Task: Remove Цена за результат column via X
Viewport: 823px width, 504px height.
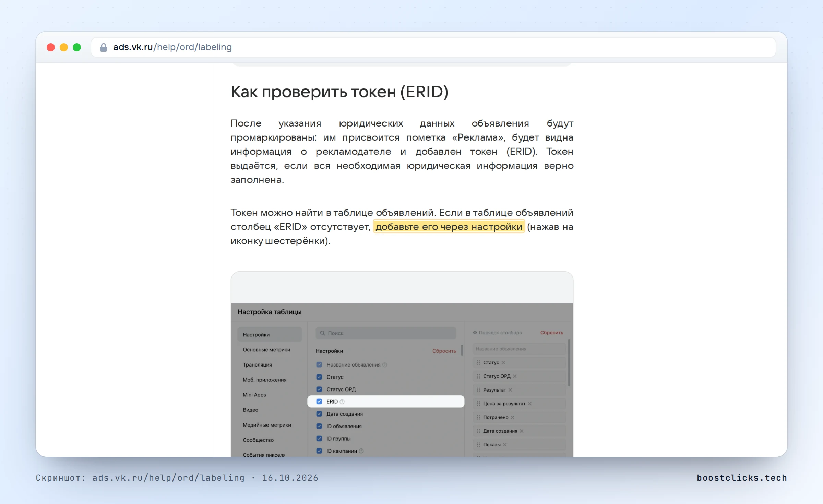Action: click(x=530, y=404)
